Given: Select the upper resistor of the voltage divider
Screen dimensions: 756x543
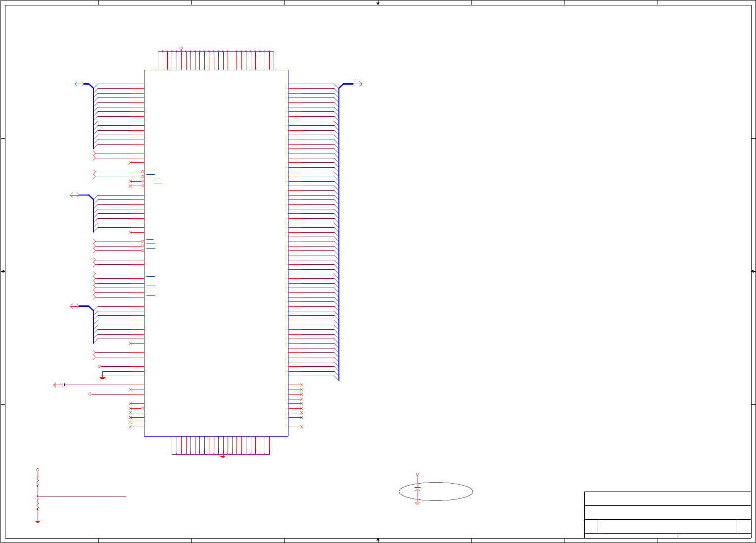Looking at the screenshot, I should [x=38, y=482].
